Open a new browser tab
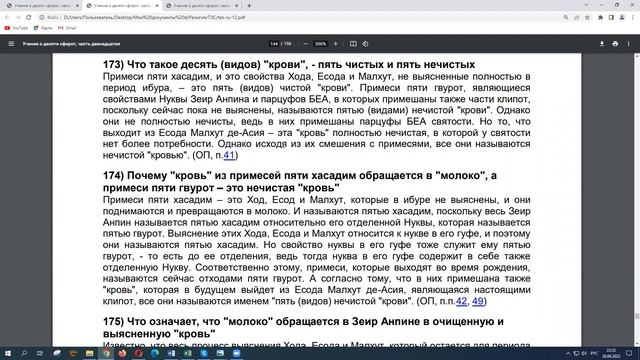The image size is (640, 360). (x=249, y=6)
